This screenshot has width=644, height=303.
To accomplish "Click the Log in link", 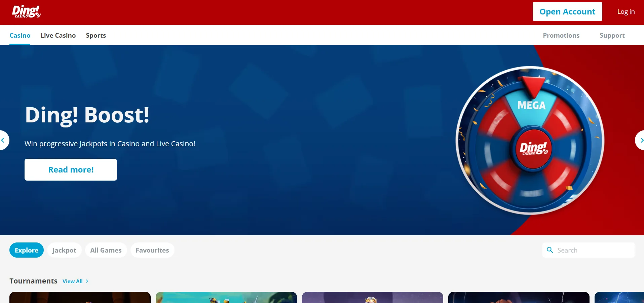I will click(x=626, y=11).
